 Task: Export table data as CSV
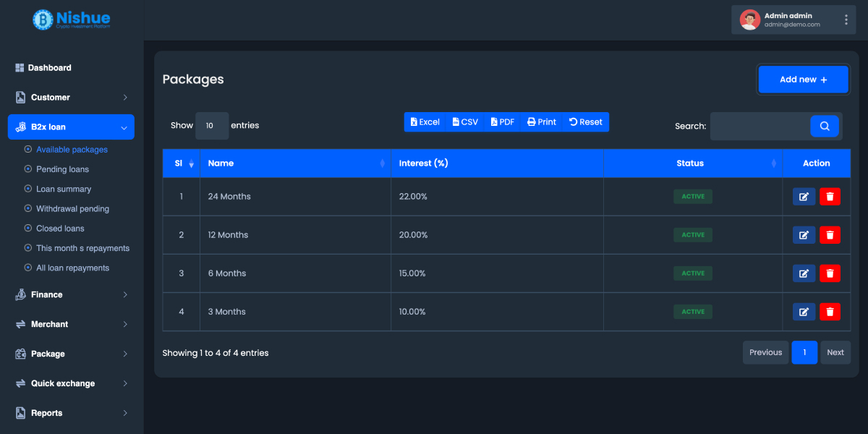[464, 122]
